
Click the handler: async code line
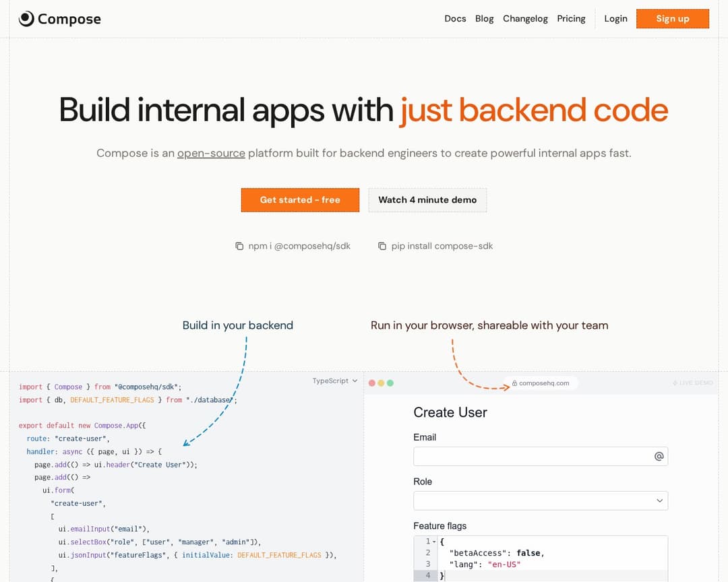94,451
